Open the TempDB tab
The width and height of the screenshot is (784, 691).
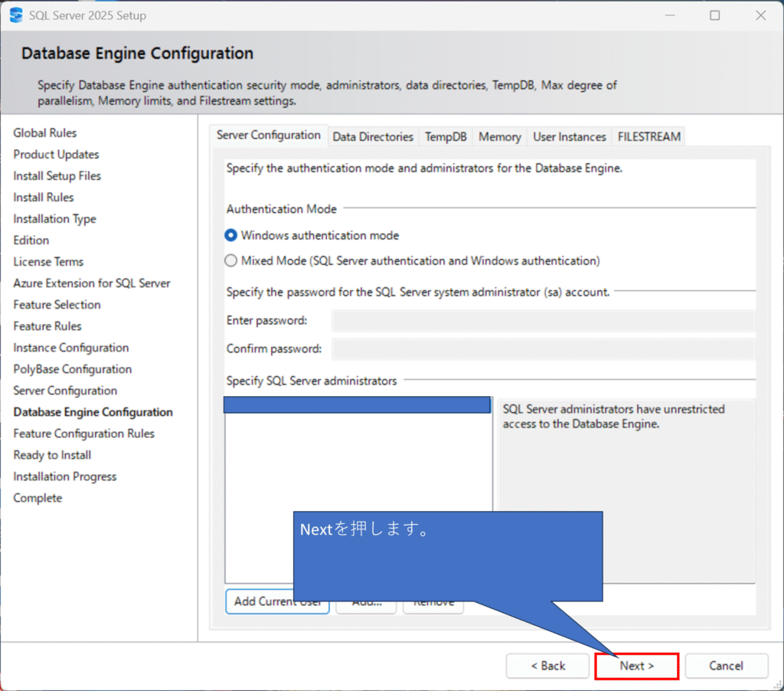point(446,136)
